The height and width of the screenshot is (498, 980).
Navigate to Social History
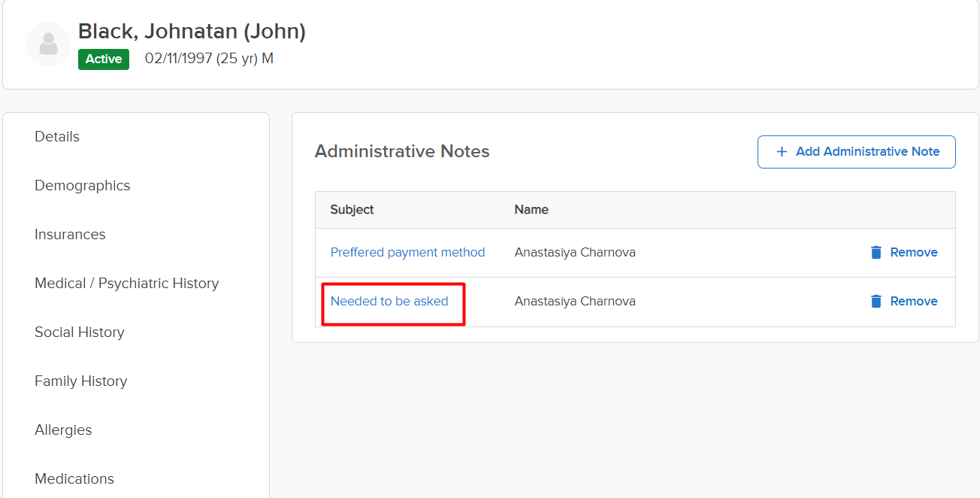click(80, 333)
